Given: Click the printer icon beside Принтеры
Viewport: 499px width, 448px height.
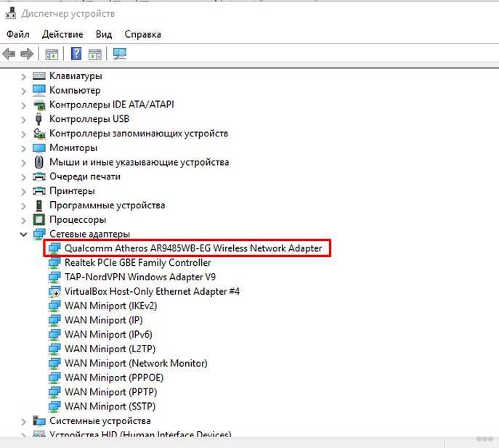Looking at the screenshot, I should pos(39,191).
